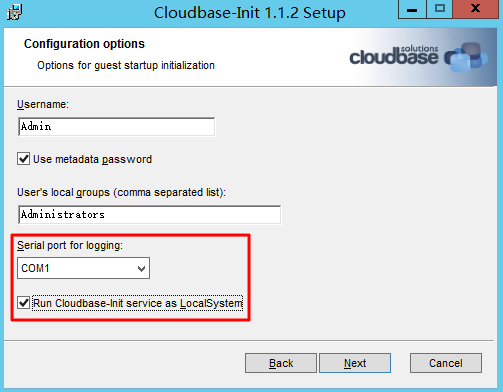503x392 pixels.
Task: Untick the Use metadata password checkbox
Action: pyautogui.click(x=24, y=159)
